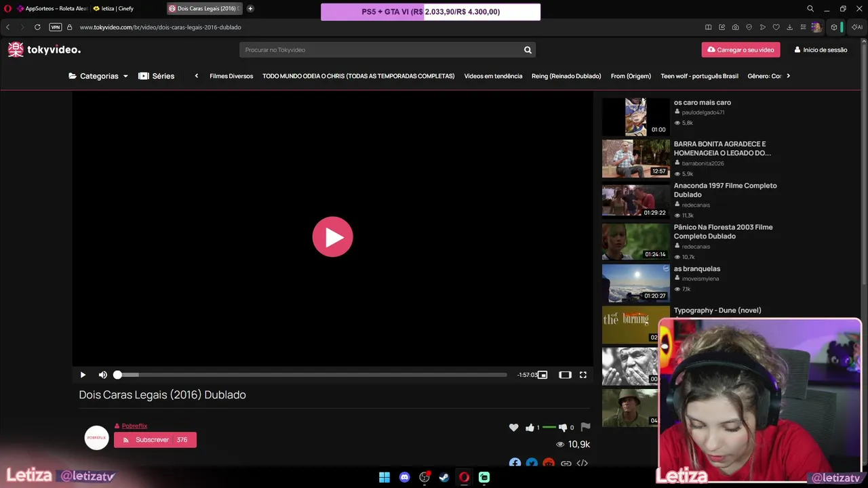The image size is (868, 488).
Task: Reload the current page
Action: (37, 27)
